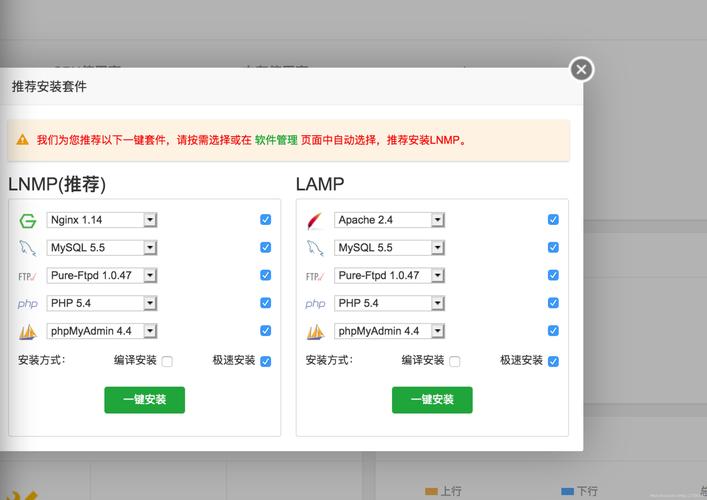Open the Apache 2.4 version dropdown
This screenshot has height=500, width=707.
tap(389, 220)
